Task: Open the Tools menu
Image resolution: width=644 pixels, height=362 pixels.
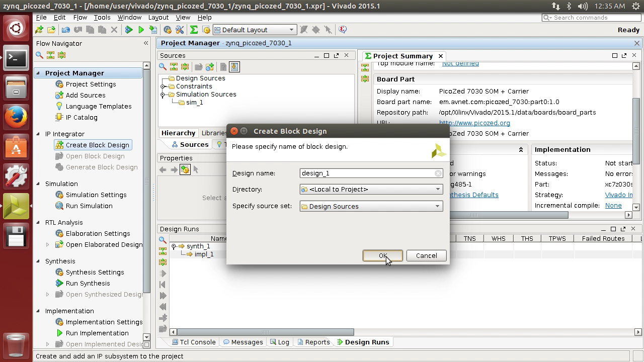Action: click(x=102, y=17)
